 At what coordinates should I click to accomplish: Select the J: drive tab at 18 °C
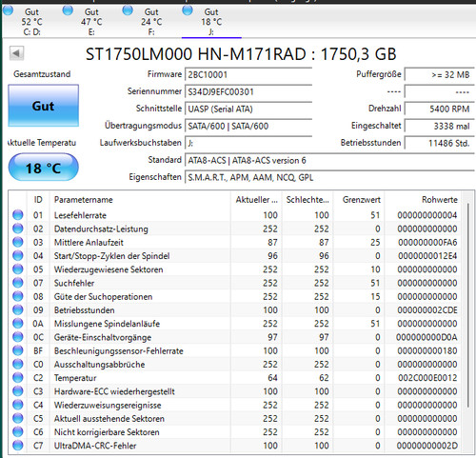point(211,22)
